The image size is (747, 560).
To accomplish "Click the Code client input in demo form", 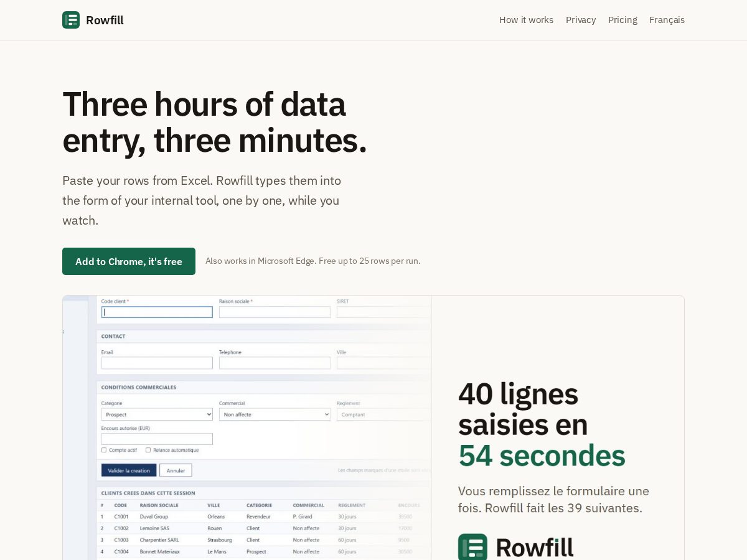I will coord(157,312).
